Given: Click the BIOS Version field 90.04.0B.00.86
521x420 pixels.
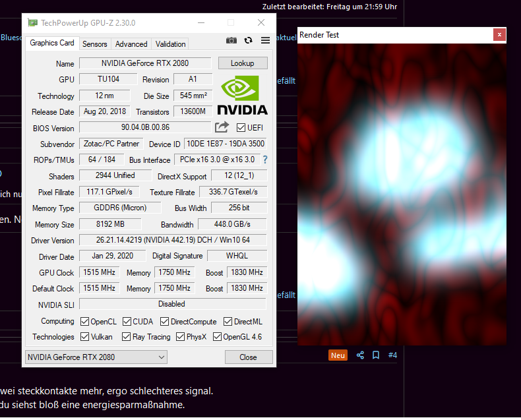Looking at the screenshot, I should (x=145, y=127).
